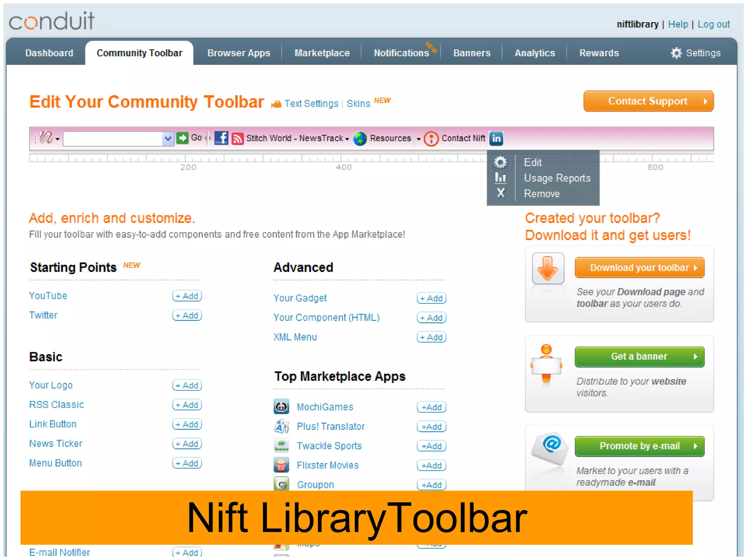Click inside the toolbar search input field
Image resolution: width=747 pixels, height=560 pixels.
[x=113, y=139]
